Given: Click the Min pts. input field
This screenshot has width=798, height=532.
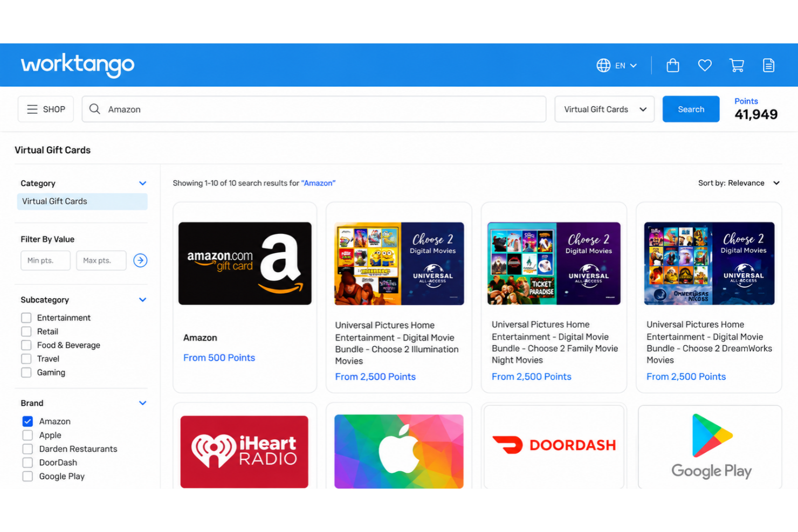Looking at the screenshot, I should (45, 260).
